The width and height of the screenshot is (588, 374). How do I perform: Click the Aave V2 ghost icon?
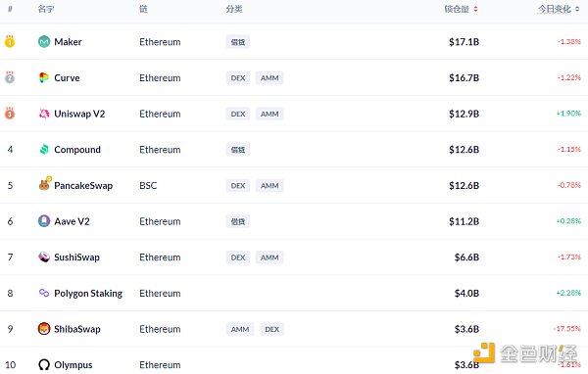[44, 221]
